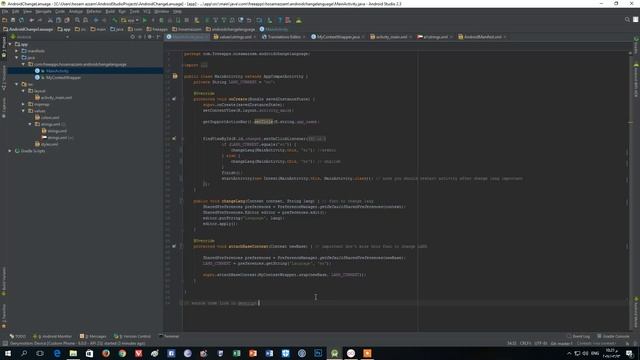
Task: Click the Redo arrow toolbar icon
Action: point(40,20)
